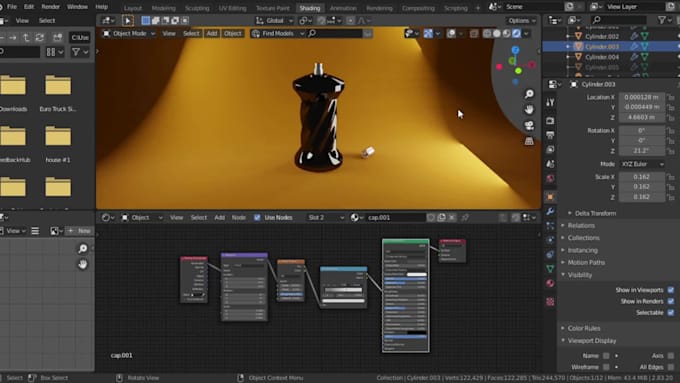Open the Euro Truck Si.. folder
Viewport: 680px width, 383px height.
tap(58, 92)
